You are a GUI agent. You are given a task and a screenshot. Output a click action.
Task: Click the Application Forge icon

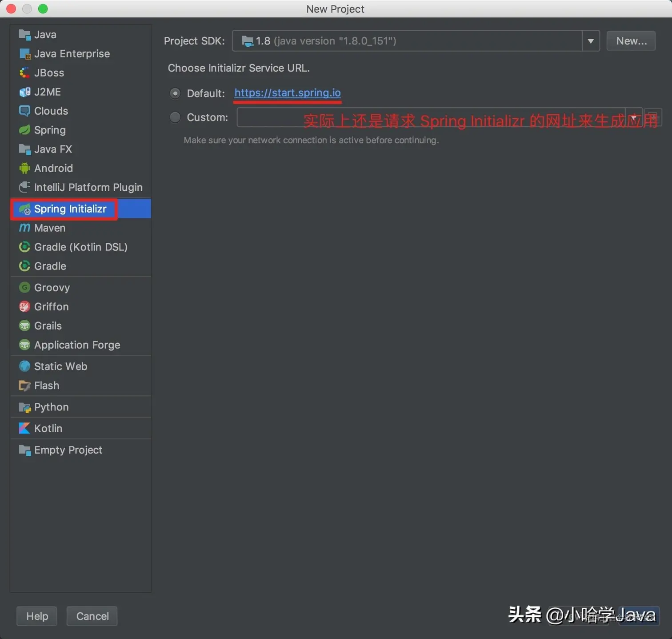pyautogui.click(x=25, y=345)
